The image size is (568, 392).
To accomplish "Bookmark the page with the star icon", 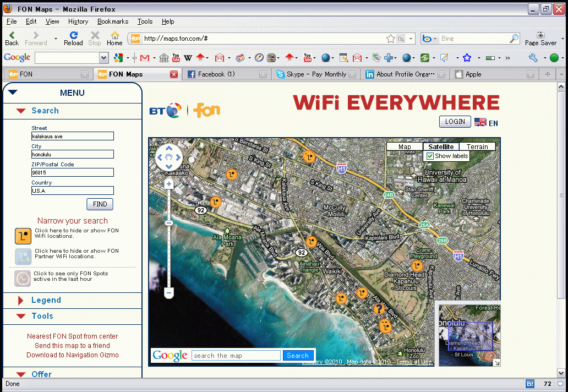I will click(x=391, y=39).
